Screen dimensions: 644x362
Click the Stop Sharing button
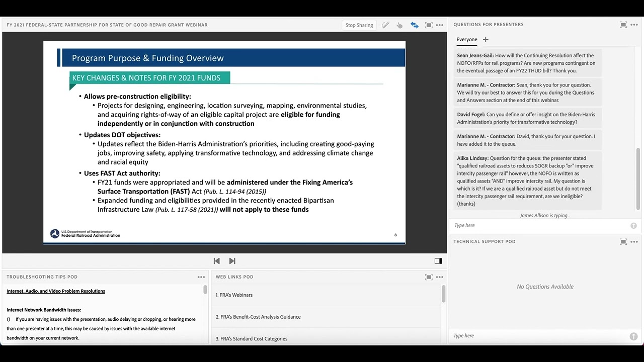pyautogui.click(x=359, y=25)
